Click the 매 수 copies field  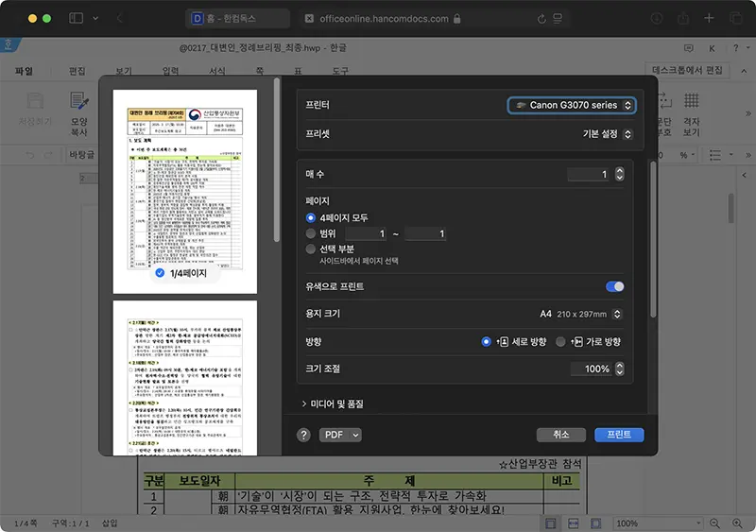pyautogui.click(x=589, y=174)
